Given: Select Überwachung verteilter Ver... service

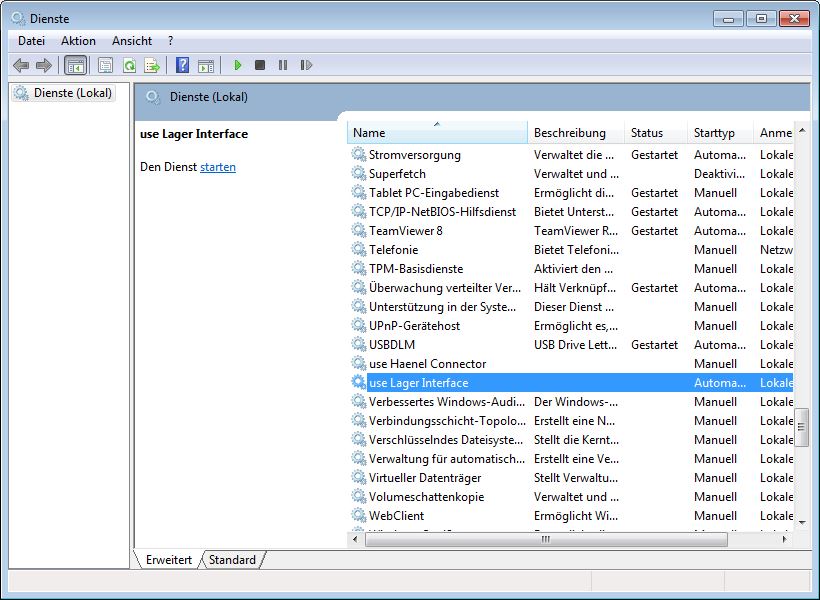Looking at the screenshot, I should click(x=445, y=287).
